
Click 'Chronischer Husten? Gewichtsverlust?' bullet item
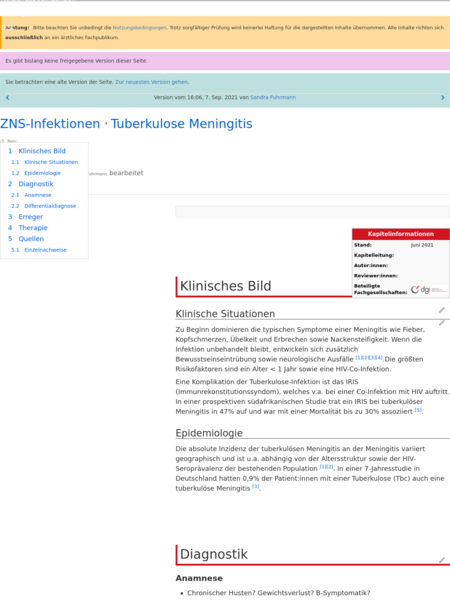point(279,593)
